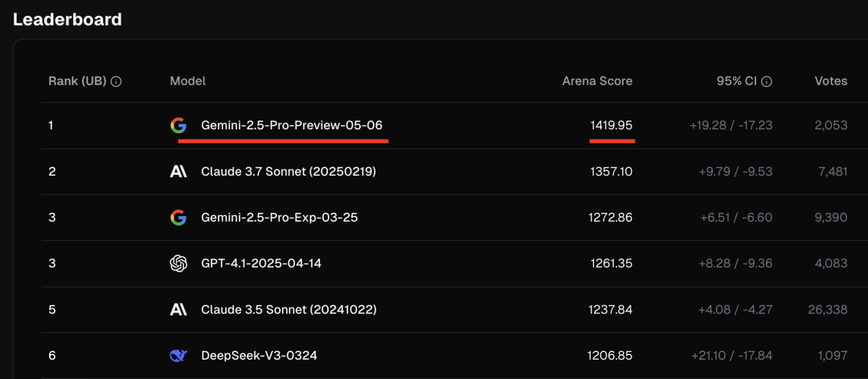Click the Anthropic logo beside Claude 3.7 Sonnet
This screenshot has height=379, width=868.
pyautogui.click(x=178, y=172)
